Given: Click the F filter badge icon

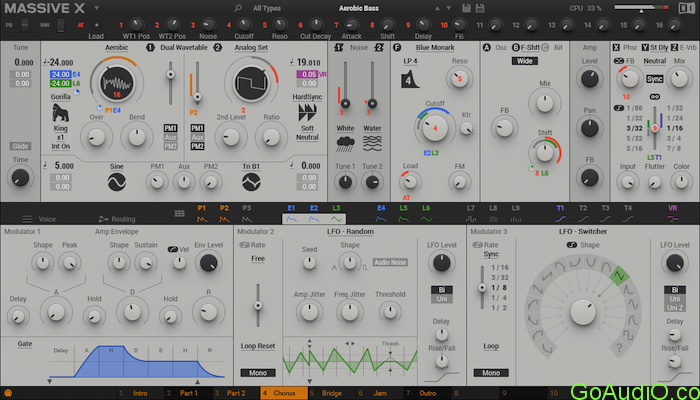Looking at the screenshot, I should click(x=397, y=47).
